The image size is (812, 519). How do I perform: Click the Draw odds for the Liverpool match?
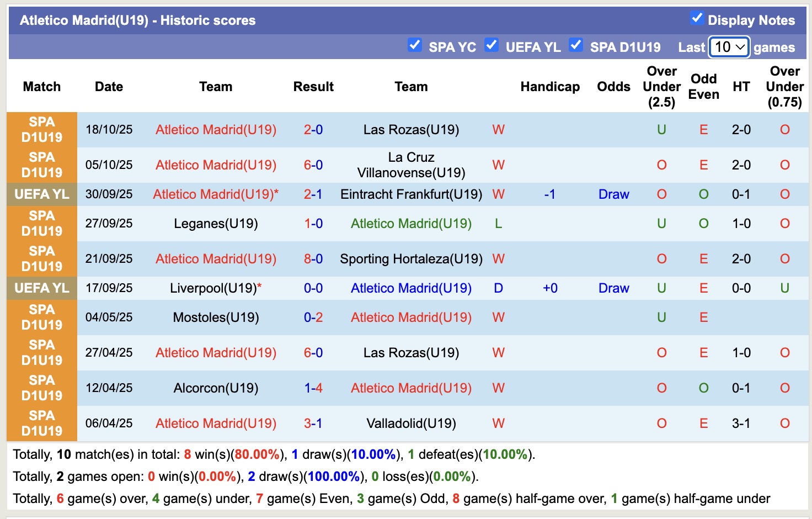coord(613,288)
